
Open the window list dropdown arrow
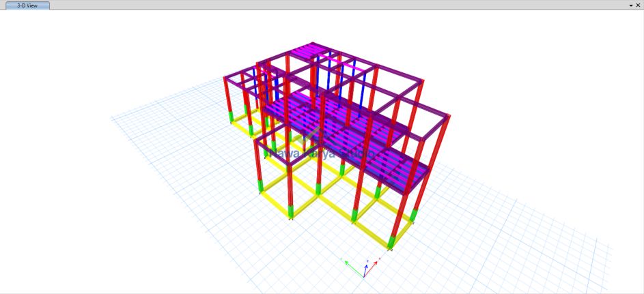pyautogui.click(x=630, y=5)
